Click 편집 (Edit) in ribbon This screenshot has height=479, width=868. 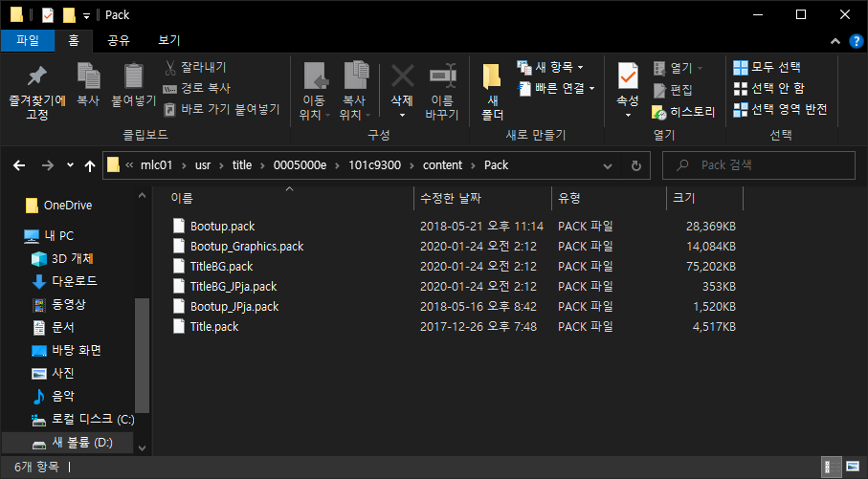[x=673, y=90]
